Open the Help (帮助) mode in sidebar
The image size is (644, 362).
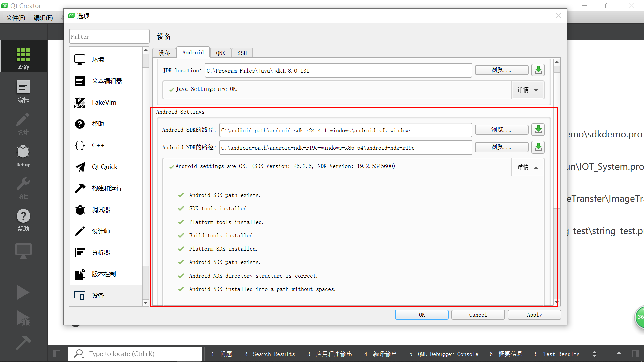23,220
